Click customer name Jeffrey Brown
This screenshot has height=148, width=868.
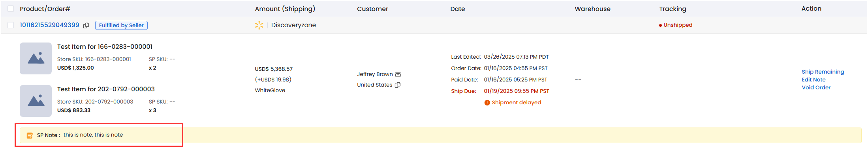(x=375, y=74)
